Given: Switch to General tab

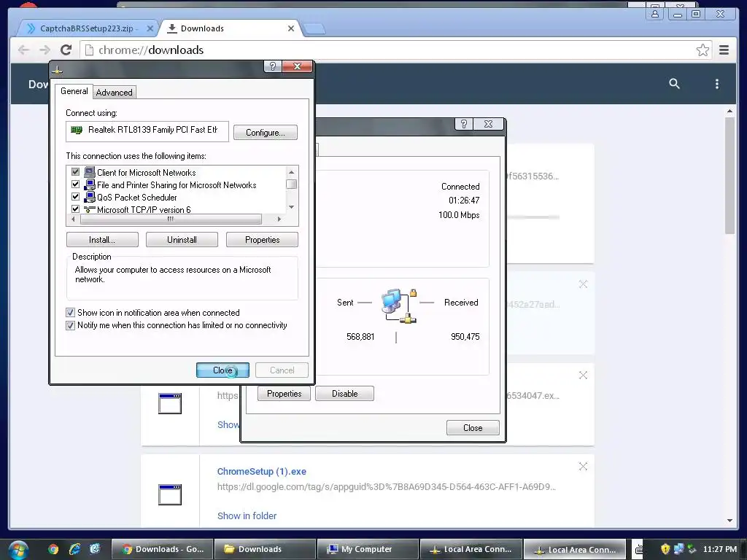Looking at the screenshot, I should (74, 91).
